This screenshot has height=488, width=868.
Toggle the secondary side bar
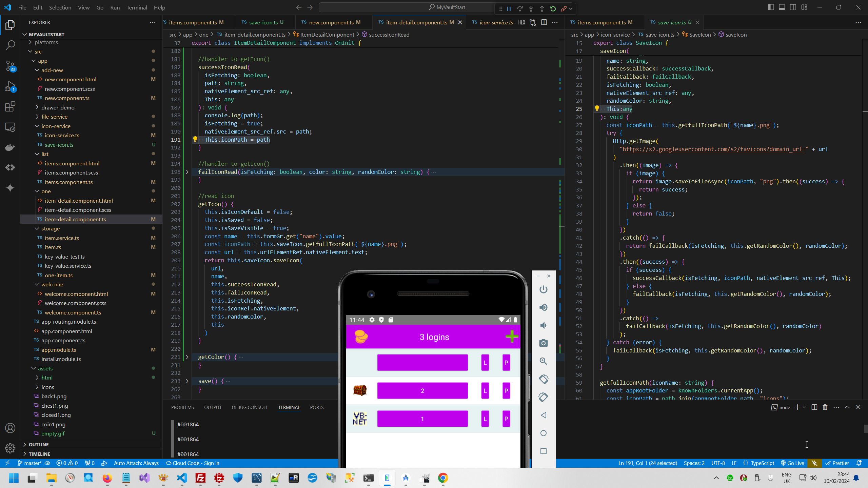[x=793, y=7]
